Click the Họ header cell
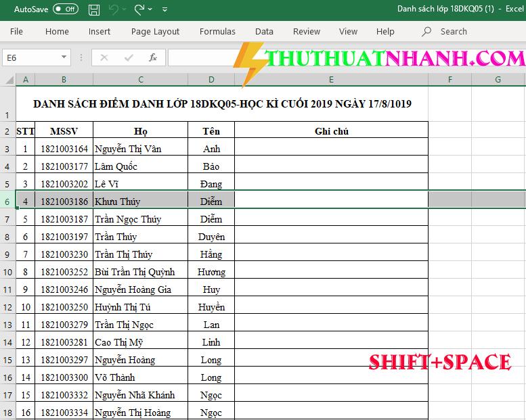The image size is (526, 420). point(141,131)
